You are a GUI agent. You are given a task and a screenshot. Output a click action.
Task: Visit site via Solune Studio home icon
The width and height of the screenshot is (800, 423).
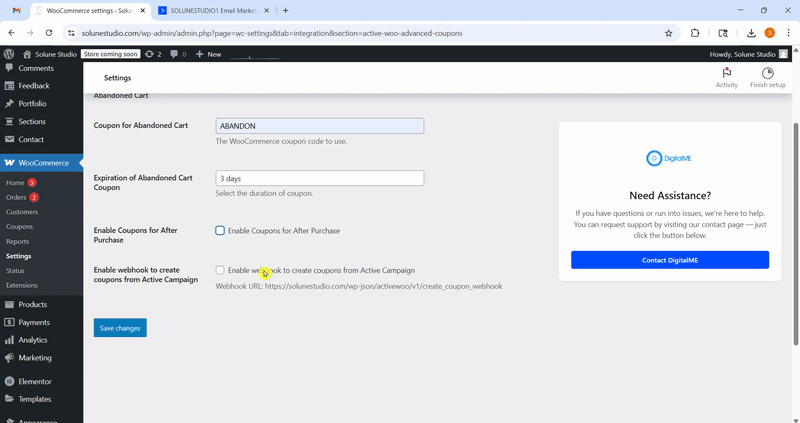(x=27, y=54)
